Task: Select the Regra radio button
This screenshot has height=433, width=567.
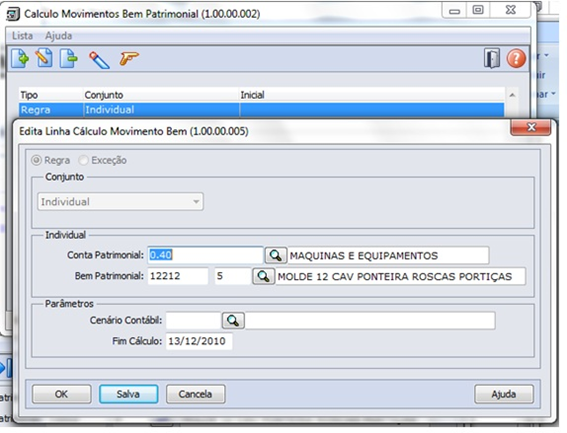Action: click(x=37, y=160)
